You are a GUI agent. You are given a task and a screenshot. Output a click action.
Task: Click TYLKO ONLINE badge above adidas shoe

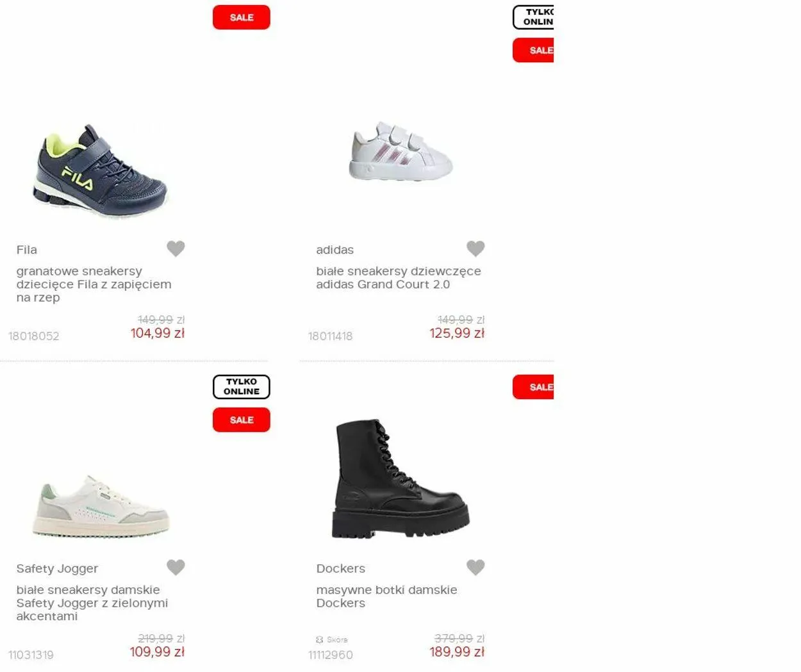pyautogui.click(x=533, y=17)
